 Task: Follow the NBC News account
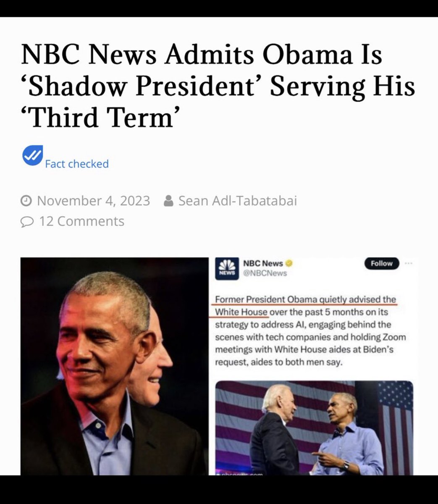[x=381, y=263]
